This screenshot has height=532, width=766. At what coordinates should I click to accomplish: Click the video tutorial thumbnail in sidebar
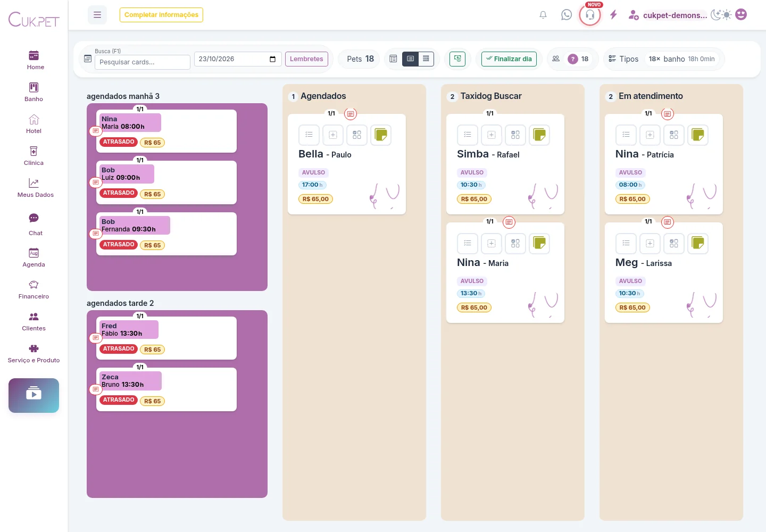tap(34, 395)
